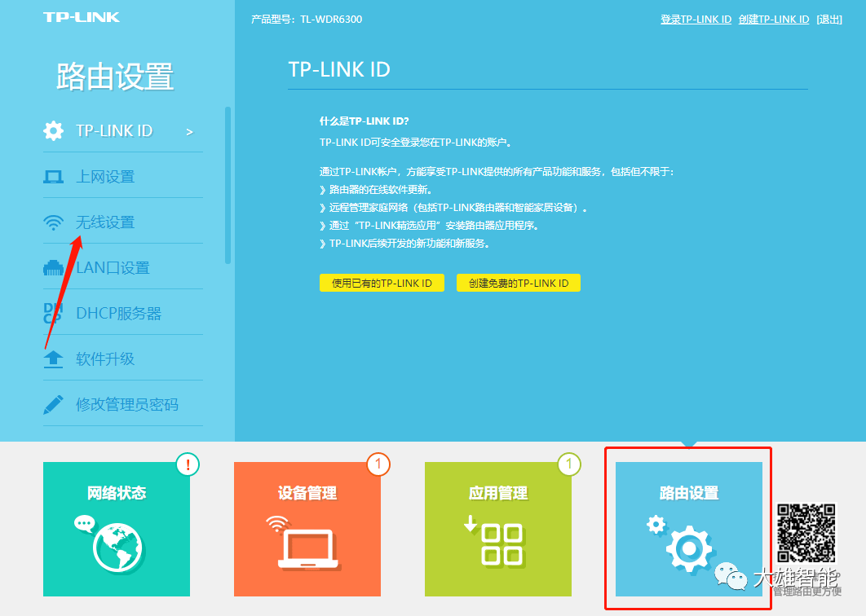Click the DHCP icon in sidebar

coord(53,313)
